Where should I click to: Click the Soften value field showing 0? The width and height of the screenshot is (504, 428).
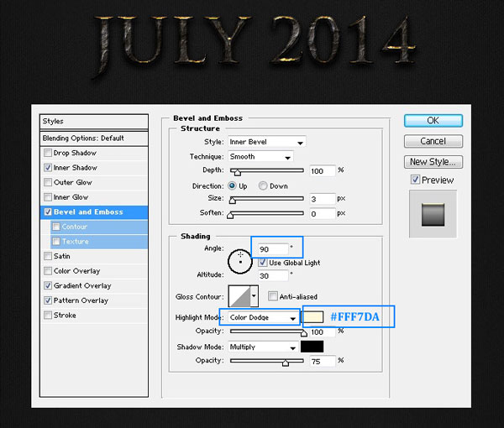[323, 213]
